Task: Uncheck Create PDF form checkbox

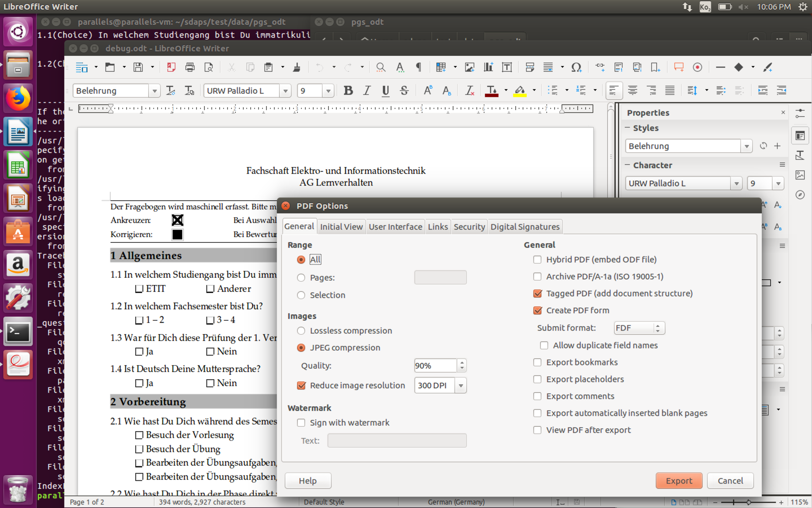Action: [x=537, y=310]
